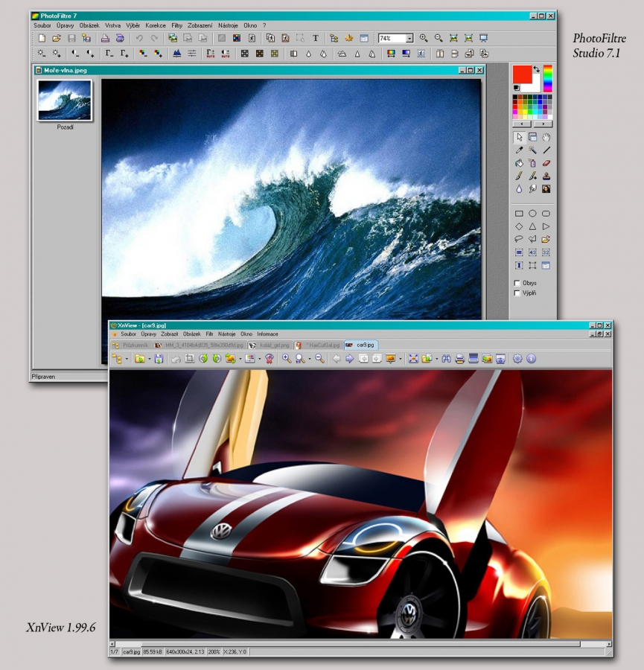Switch to Průzkumník tab in XnView
The height and width of the screenshot is (670, 644).
pyautogui.click(x=131, y=345)
